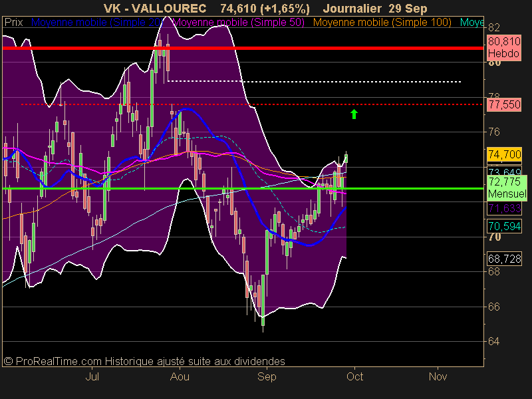The image size is (532, 399).
Task: Click the thick green horizontal support line
Action: [243, 188]
